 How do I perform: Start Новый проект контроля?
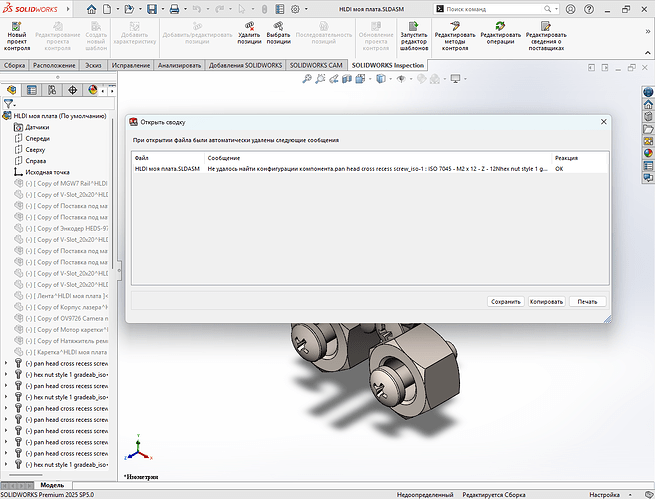click(17, 36)
